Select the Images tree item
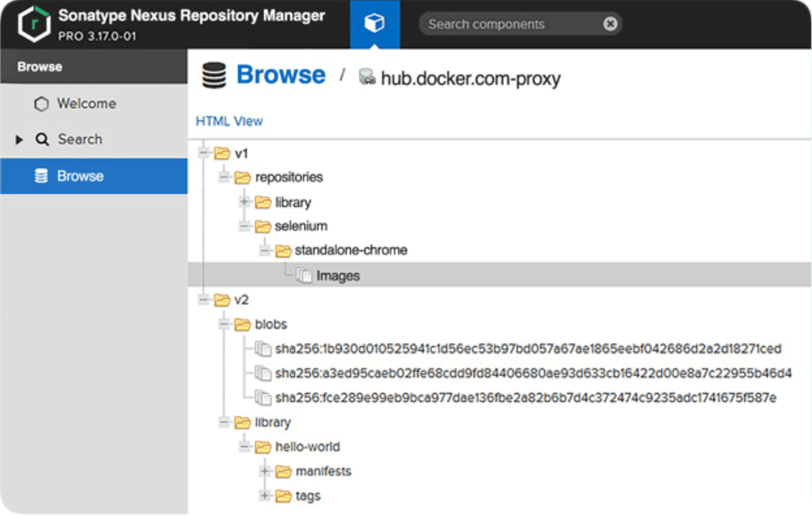This screenshot has height=518, width=812. [x=499, y=275]
